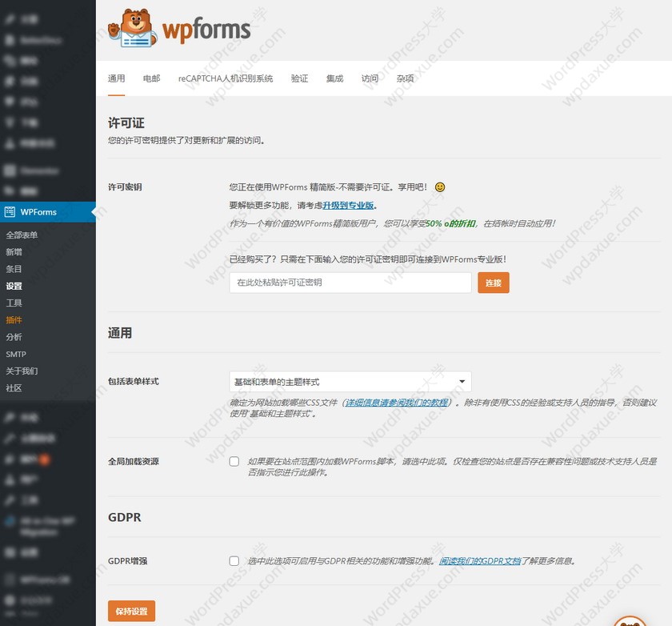The width and height of the screenshot is (672, 626).
Task: Click the orange notification badge in the sidebar
Action: 45,459
